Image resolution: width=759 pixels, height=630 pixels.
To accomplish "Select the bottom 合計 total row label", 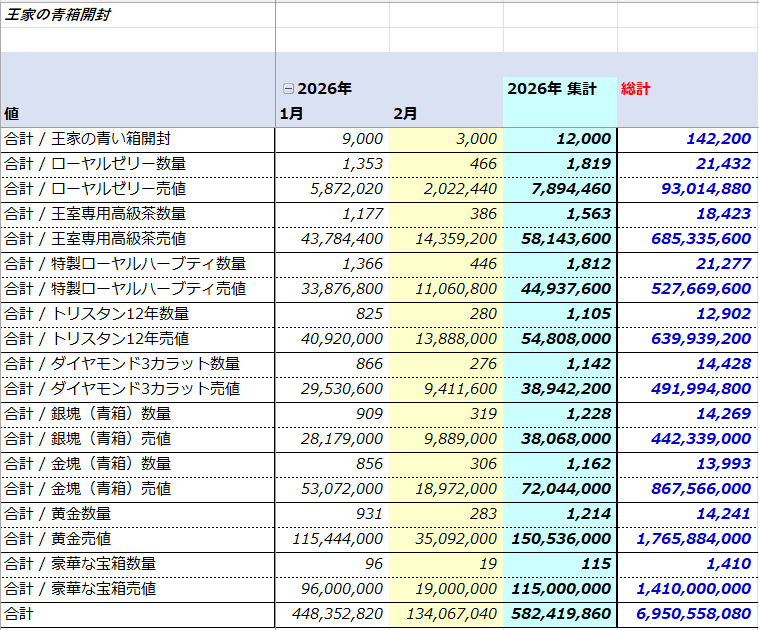I will click(19, 614).
